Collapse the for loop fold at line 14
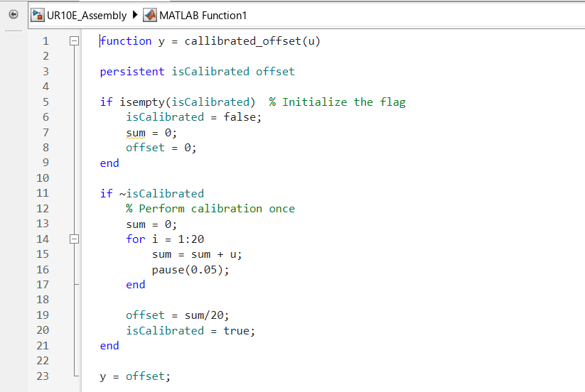 tap(74, 239)
